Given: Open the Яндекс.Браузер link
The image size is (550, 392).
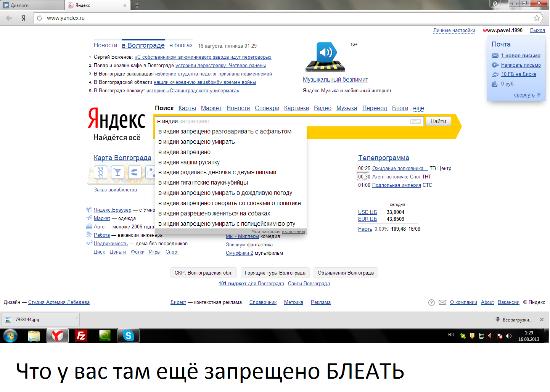Looking at the screenshot, I should [113, 210].
